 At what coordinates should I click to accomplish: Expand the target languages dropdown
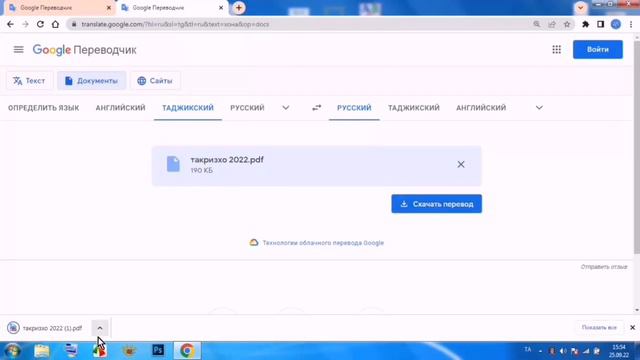[x=539, y=108]
